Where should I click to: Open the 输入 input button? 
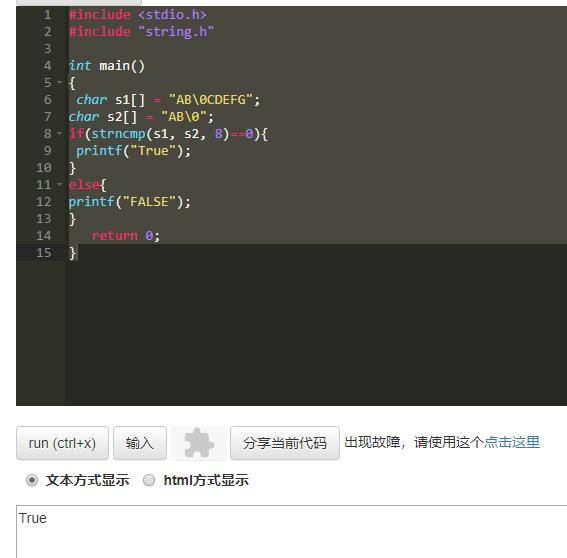140,443
